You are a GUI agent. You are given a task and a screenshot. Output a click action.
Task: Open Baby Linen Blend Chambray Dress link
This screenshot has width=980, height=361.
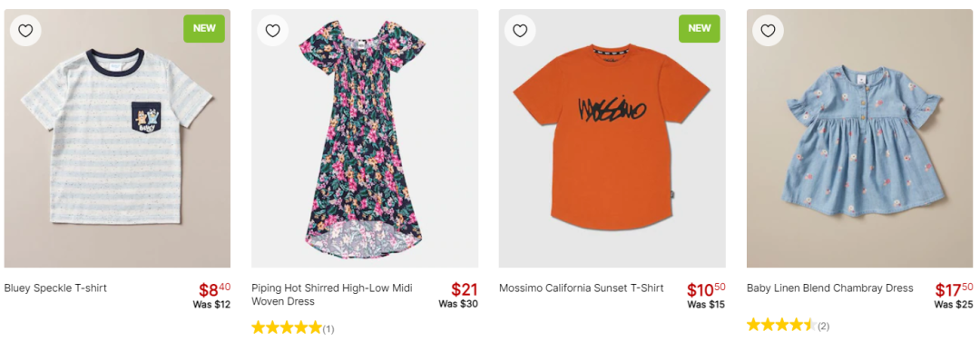coord(830,288)
